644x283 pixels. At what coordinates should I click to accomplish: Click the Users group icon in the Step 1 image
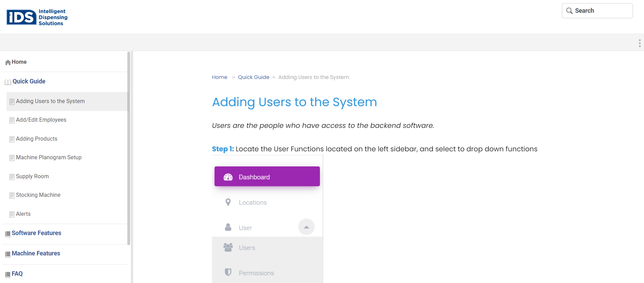(x=228, y=247)
